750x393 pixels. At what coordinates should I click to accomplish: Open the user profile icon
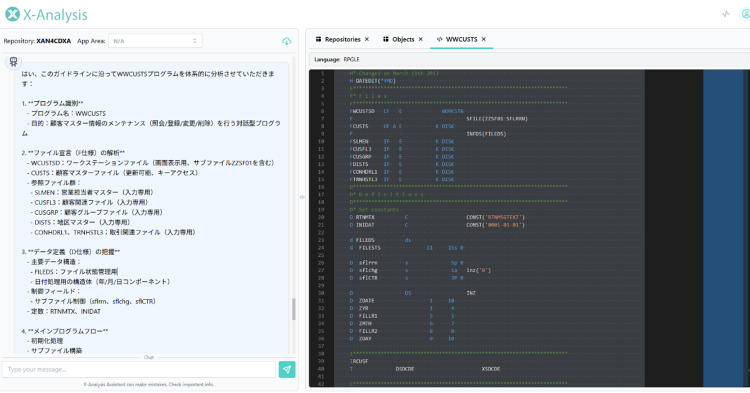pos(745,14)
